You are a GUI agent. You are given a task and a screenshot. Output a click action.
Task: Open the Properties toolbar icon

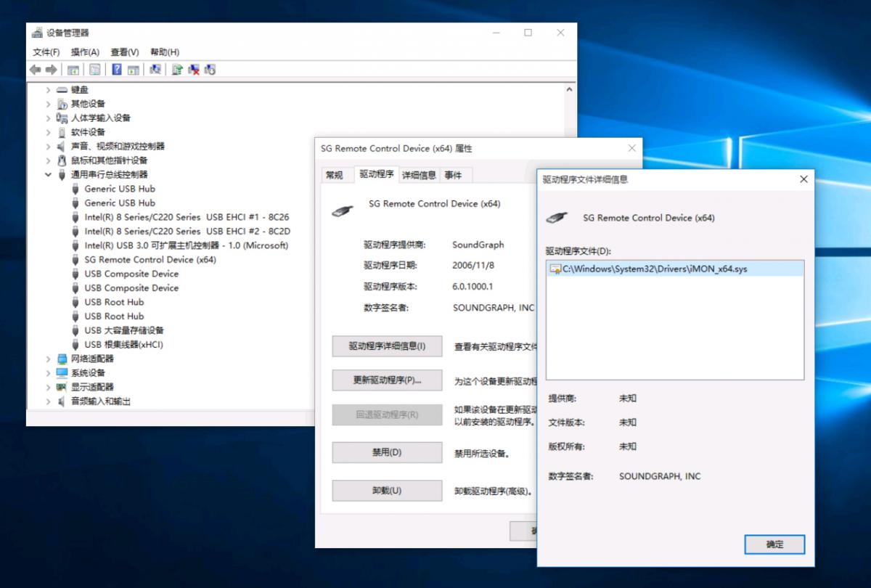point(94,70)
